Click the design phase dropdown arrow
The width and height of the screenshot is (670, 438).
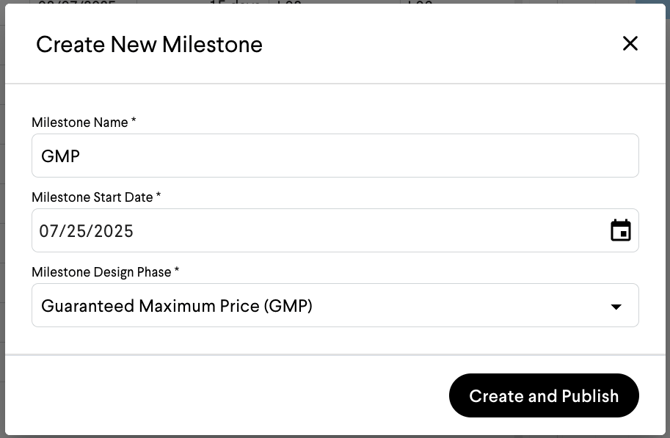(616, 307)
